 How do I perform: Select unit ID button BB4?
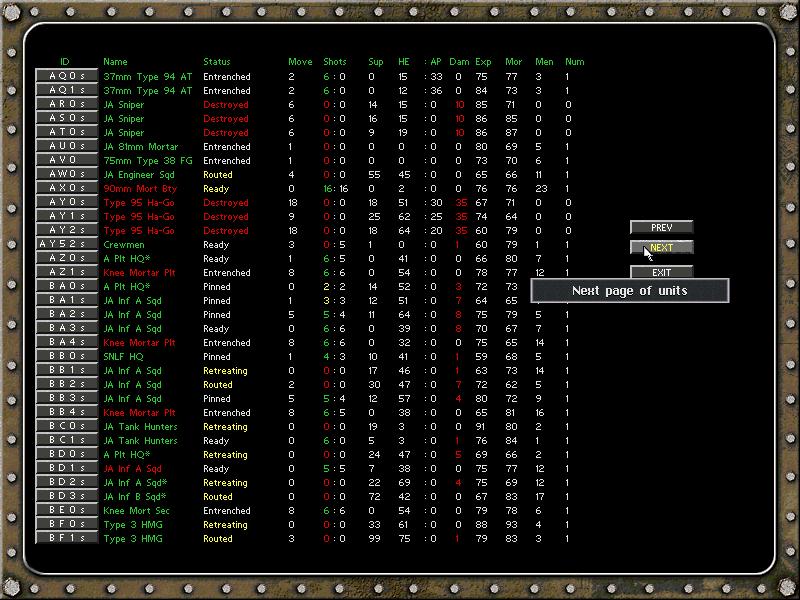click(x=67, y=412)
